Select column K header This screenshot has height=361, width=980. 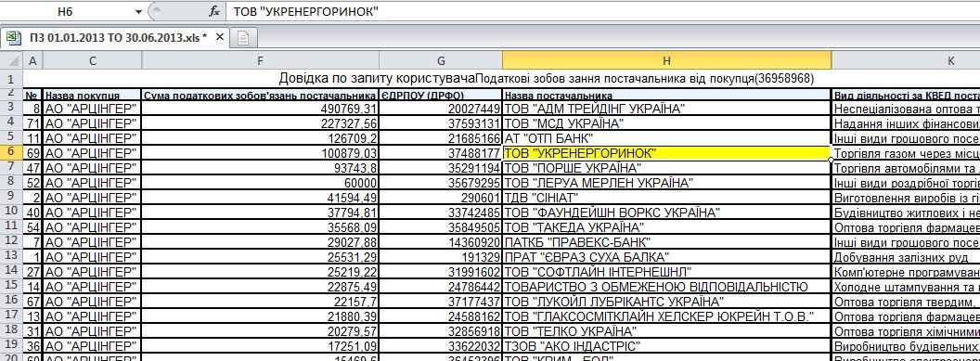[907, 60]
